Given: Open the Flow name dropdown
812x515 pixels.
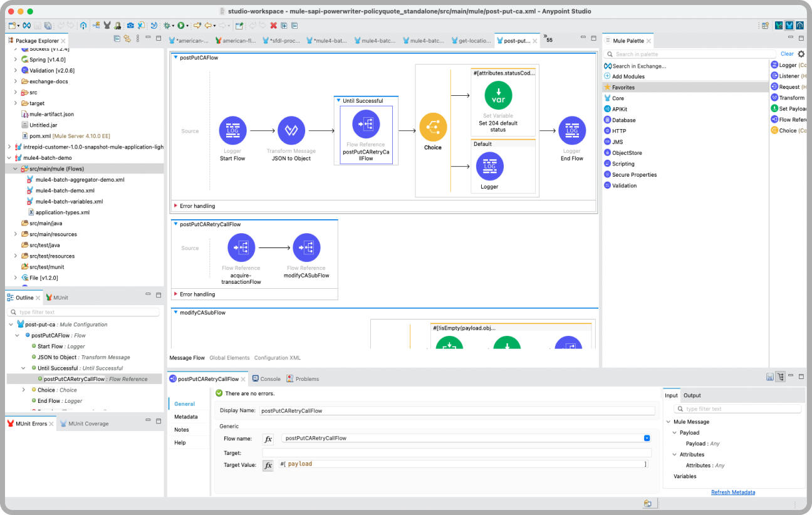Looking at the screenshot, I should coord(647,438).
